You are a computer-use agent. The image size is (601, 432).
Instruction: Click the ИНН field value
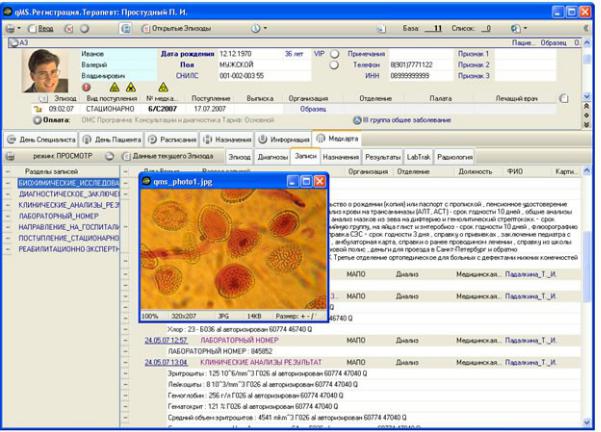[x=420, y=76]
